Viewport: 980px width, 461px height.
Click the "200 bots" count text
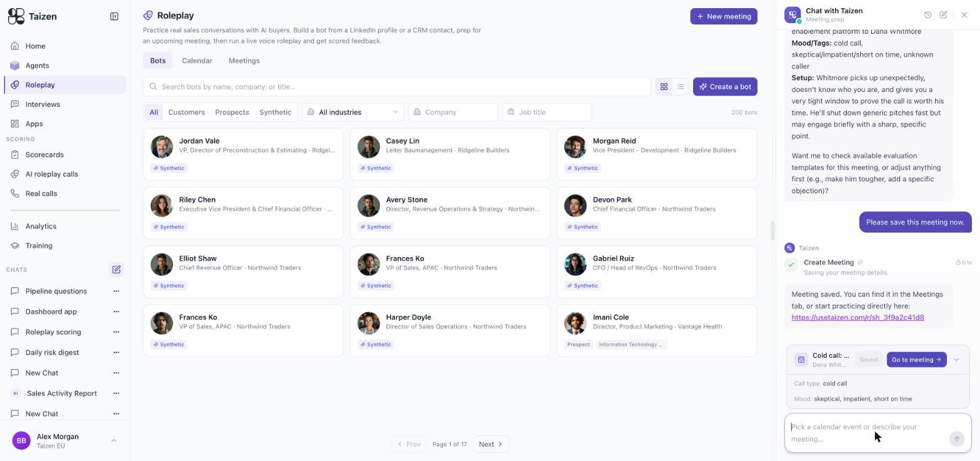[744, 113]
